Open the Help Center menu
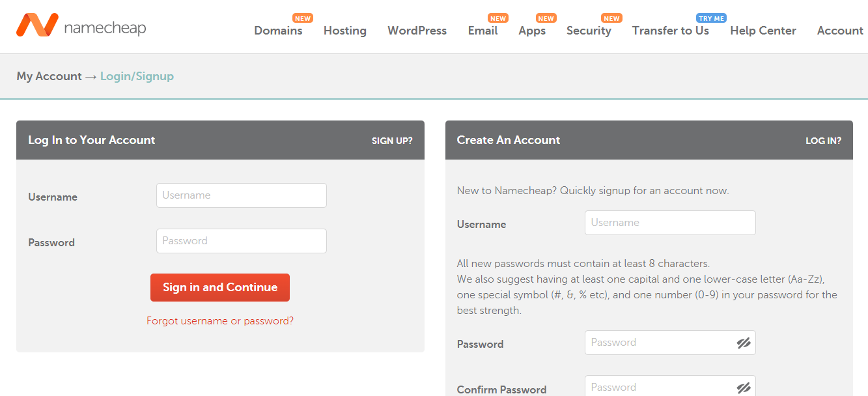Screen dimensions: 868x396 click(x=763, y=31)
